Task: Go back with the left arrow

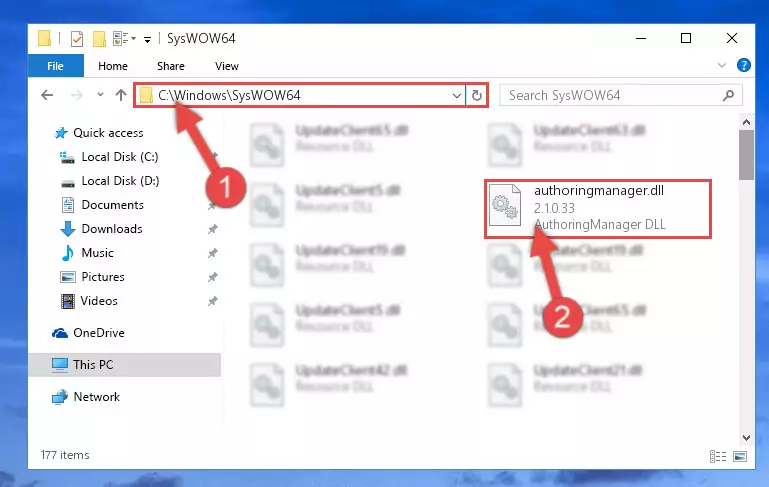Action: 47,95
